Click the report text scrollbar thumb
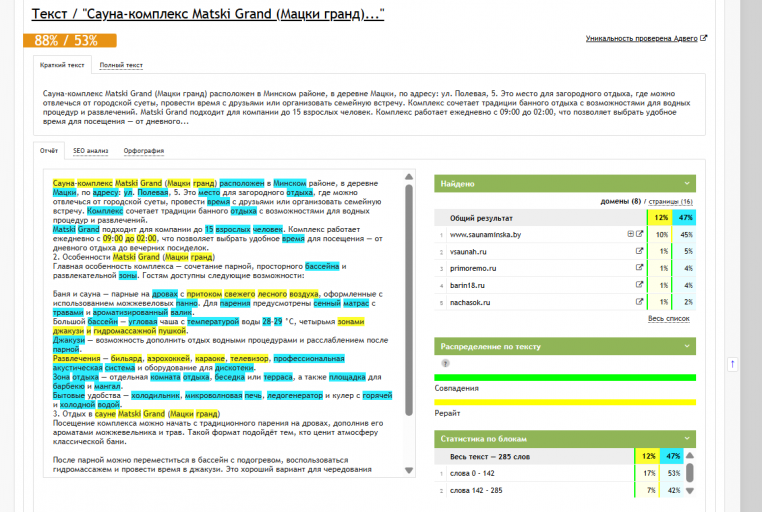Viewport: 762px width, 512px height. [409, 300]
